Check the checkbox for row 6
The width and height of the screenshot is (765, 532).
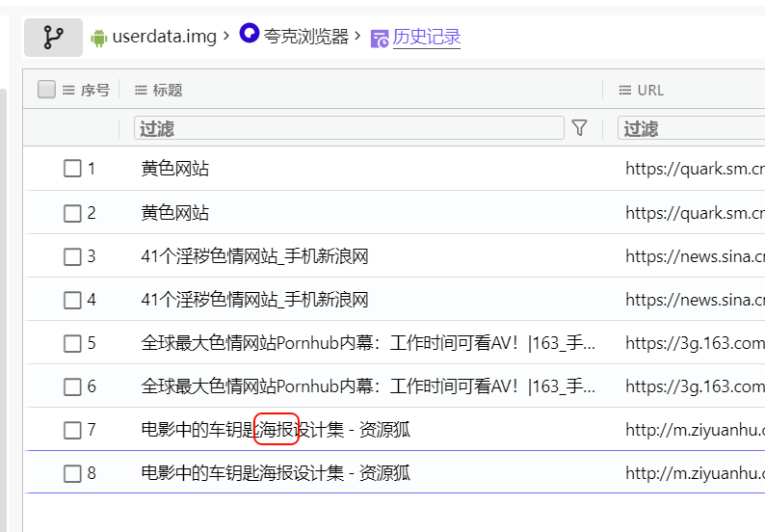click(72, 386)
